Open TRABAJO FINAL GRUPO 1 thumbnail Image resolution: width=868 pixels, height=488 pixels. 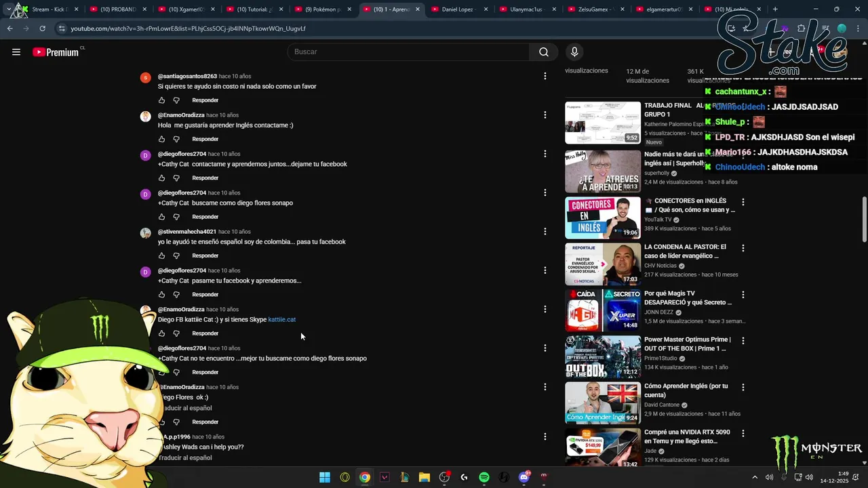[603, 123]
